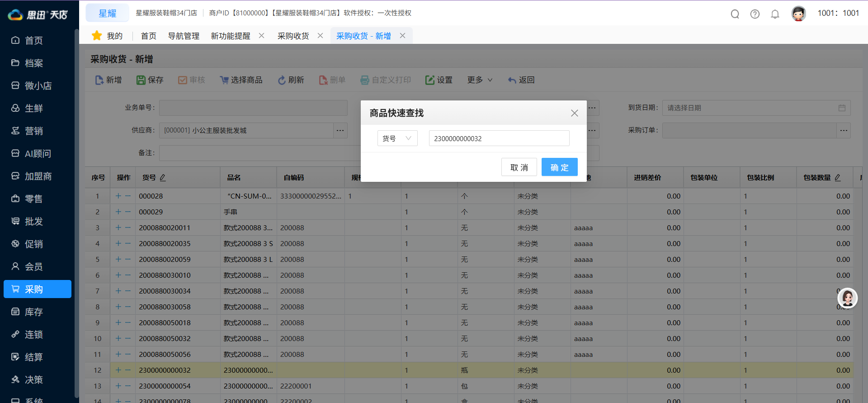The width and height of the screenshot is (868, 403).
Task: Expand the 货号 search type dropdown
Action: coord(397,138)
